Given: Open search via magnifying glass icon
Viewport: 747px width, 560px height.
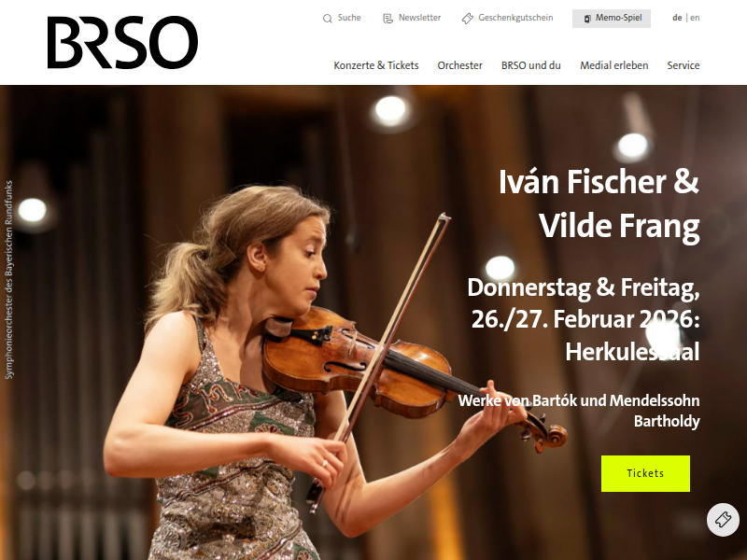Looking at the screenshot, I should click(328, 19).
